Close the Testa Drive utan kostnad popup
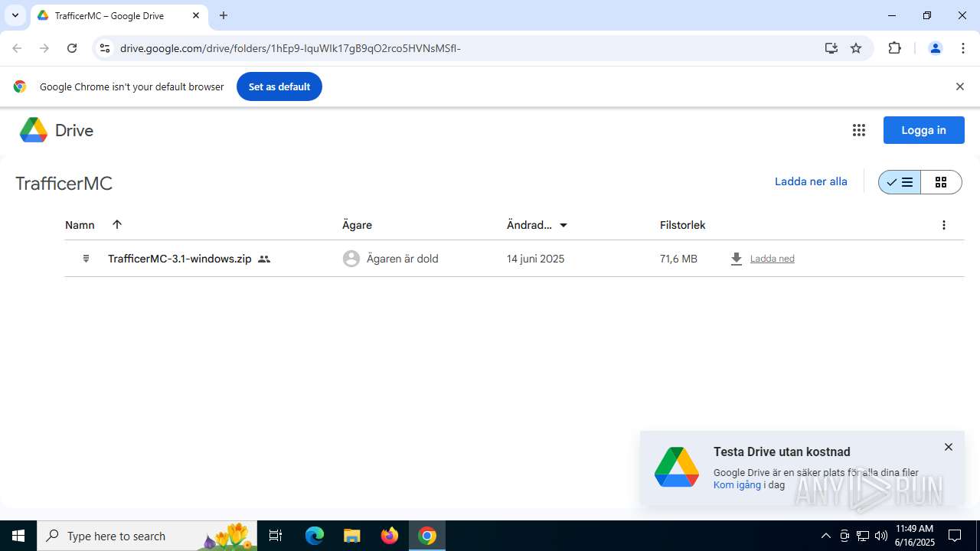 [x=949, y=447]
